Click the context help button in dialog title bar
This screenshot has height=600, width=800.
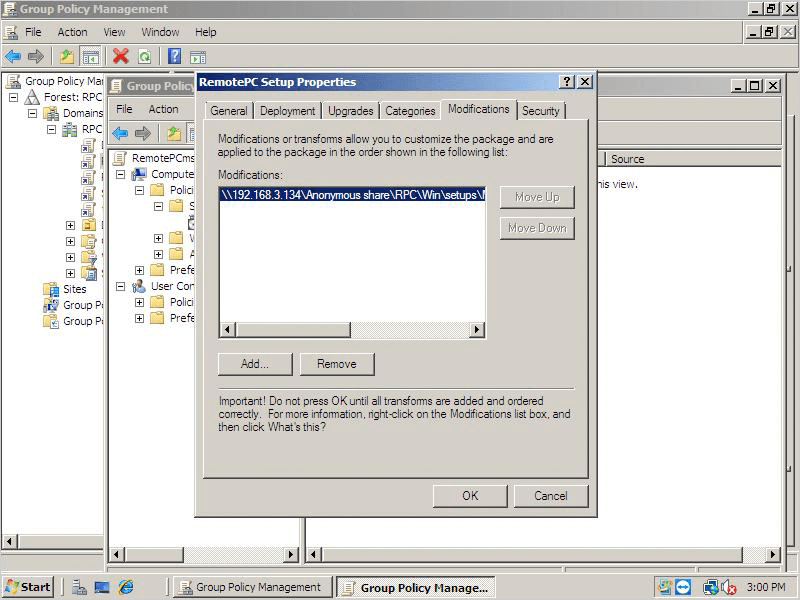pyautogui.click(x=566, y=82)
